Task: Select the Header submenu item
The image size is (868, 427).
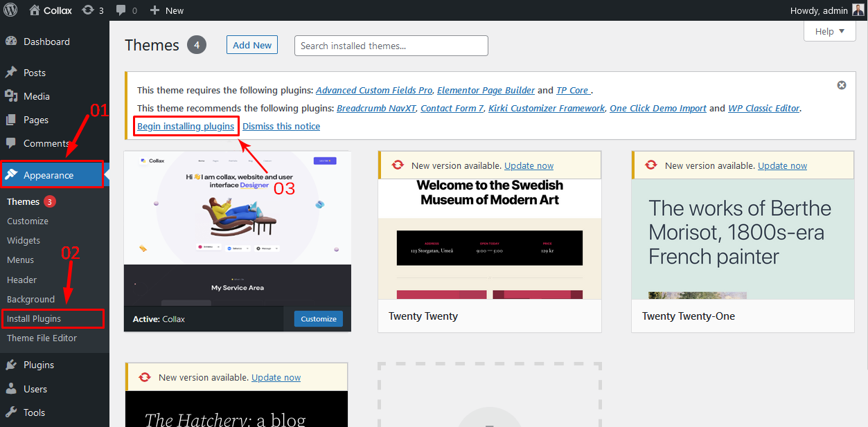Action: [x=22, y=280]
